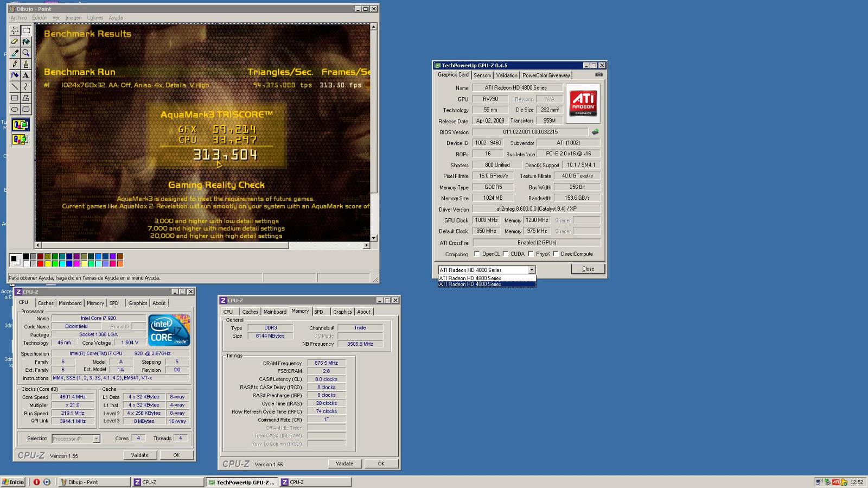This screenshot has height=488, width=868.
Task: Click the BIOS save chip icon in GPU-Z
Action: (x=595, y=132)
